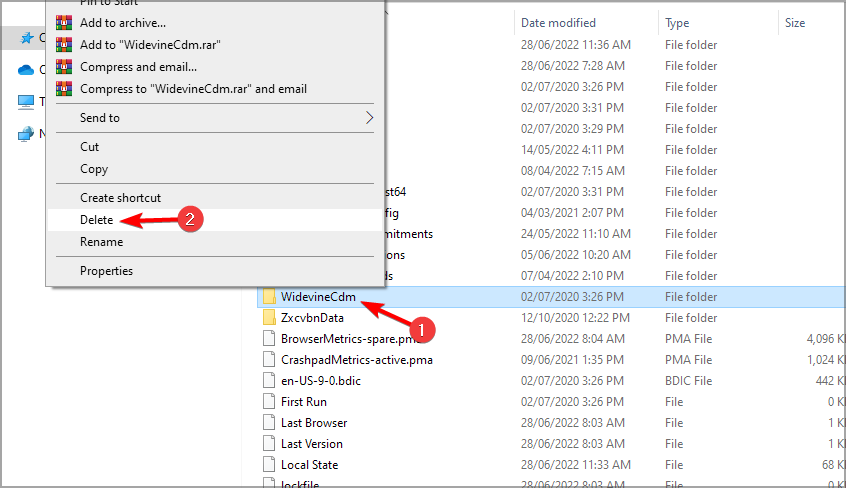The image size is (846, 488).
Task: Click the Last Version file icon
Action: 269,444
